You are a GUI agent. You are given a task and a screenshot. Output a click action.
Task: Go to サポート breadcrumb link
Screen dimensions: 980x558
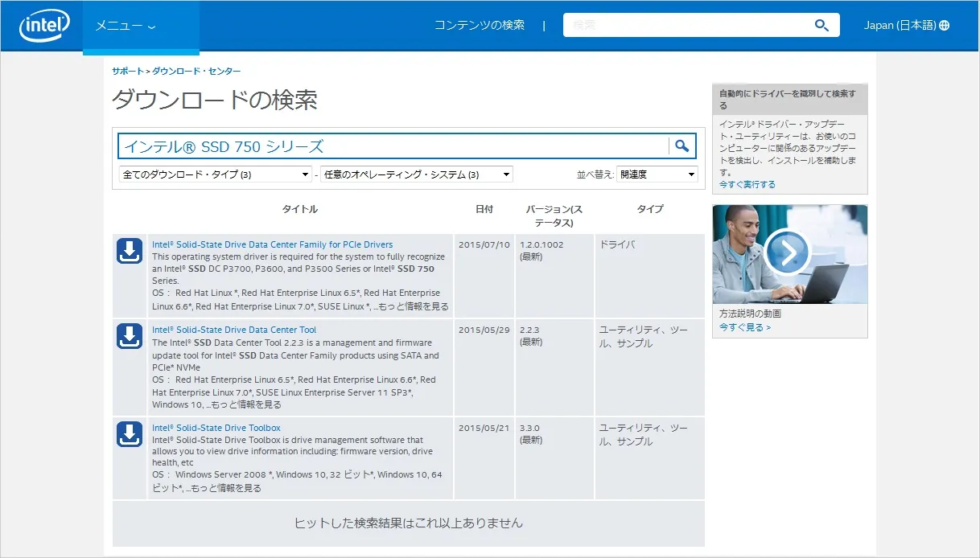point(127,72)
